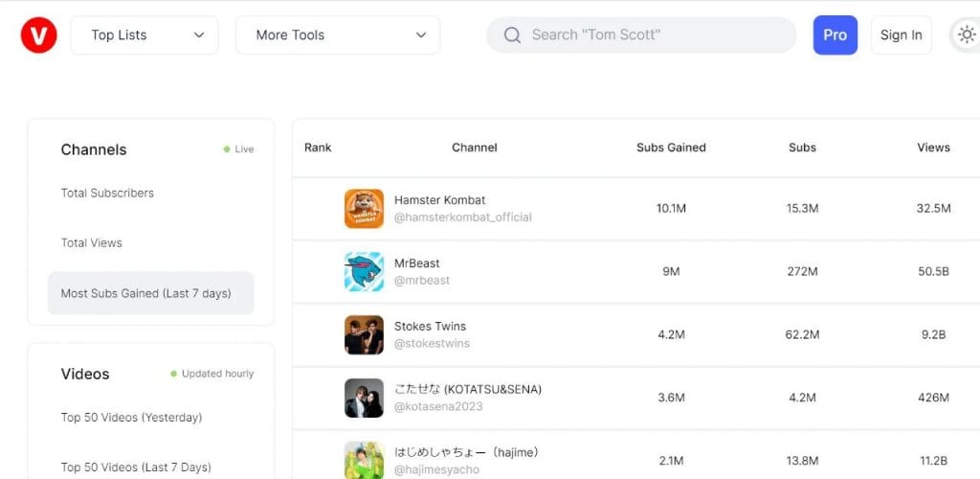This screenshot has width=980, height=479.
Task: Click Hamster Kombat's 10.1M subs gained
Action: tap(671, 209)
